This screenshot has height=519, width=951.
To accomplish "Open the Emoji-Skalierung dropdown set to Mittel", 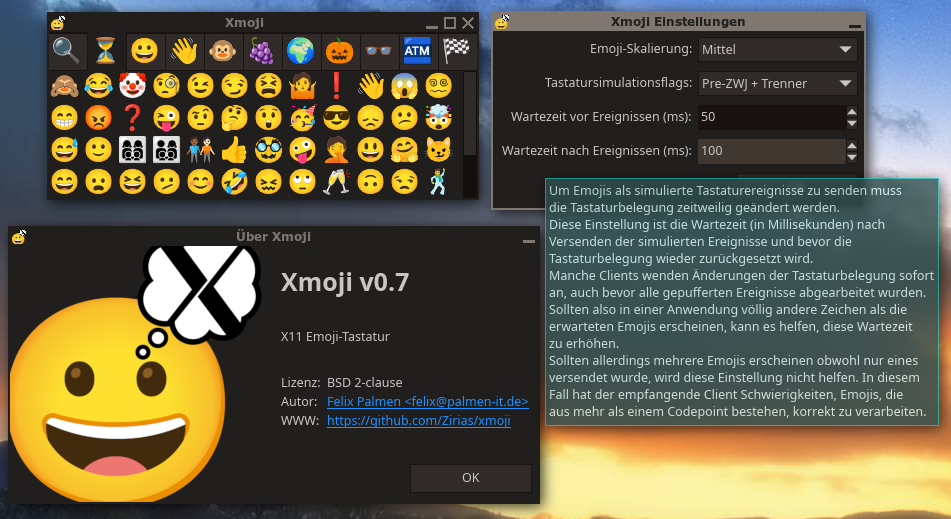I will (778, 49).
